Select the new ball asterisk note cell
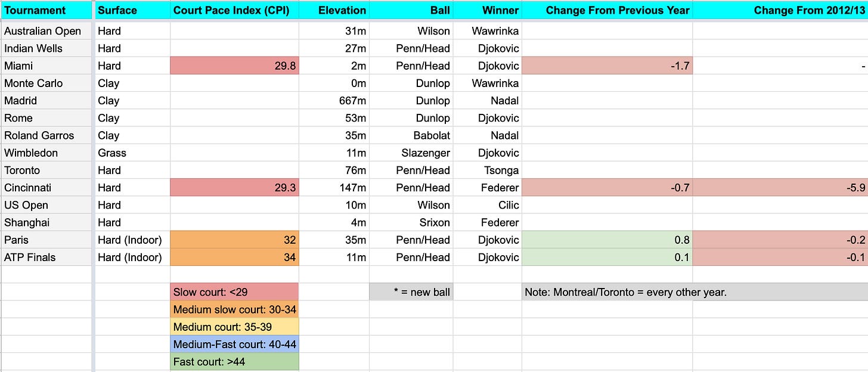Screen dimensions: 868x372 pyautogui.click(x=411, y=292)
